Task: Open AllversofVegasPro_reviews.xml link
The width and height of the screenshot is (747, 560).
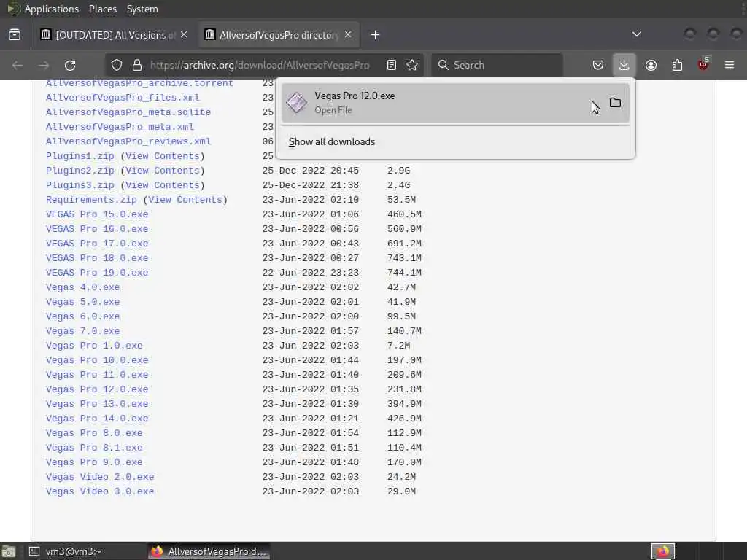Action: tap(128, 141)
